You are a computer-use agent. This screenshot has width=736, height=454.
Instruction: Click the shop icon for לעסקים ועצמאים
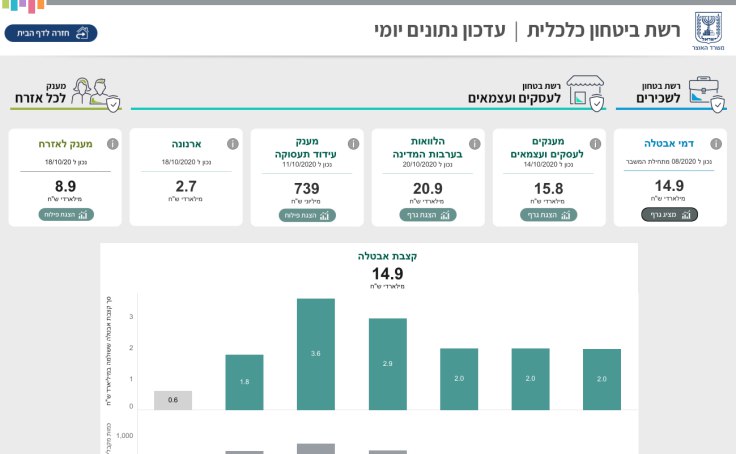pyautogui.click(x=585, y=92)
